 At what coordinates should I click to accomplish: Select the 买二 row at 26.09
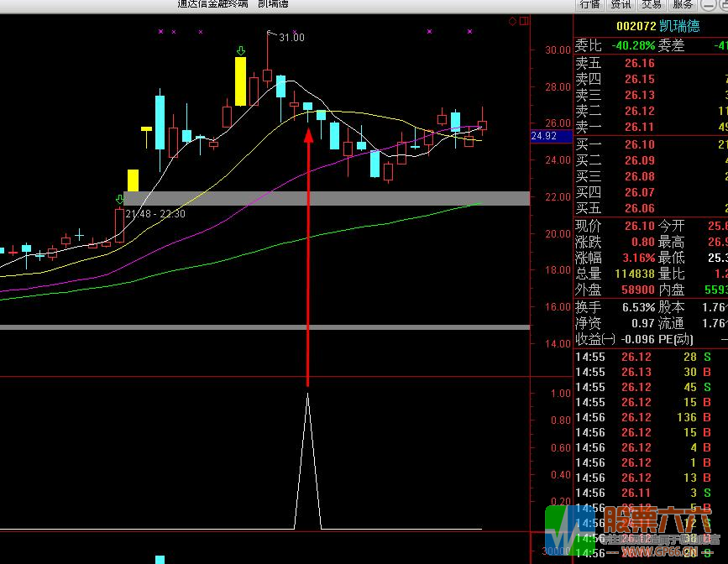(x=651, y=160)
